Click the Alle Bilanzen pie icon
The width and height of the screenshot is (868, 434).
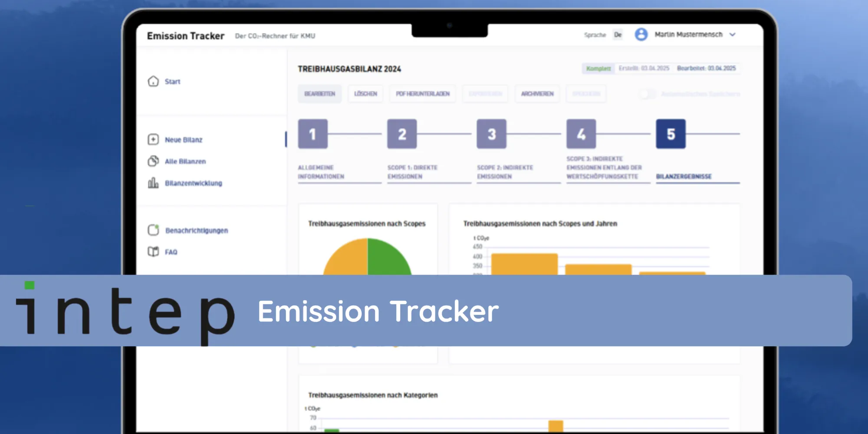[153, 161]
